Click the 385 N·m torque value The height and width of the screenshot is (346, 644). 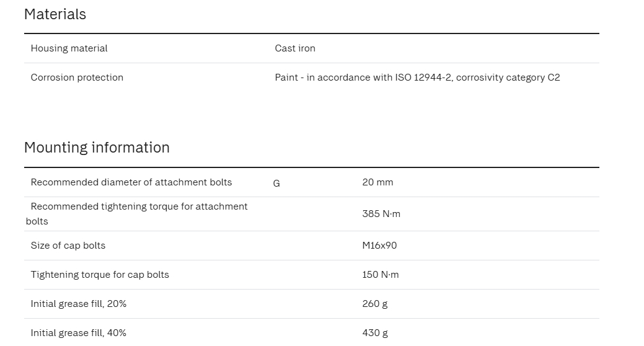(x=381, y=214)
